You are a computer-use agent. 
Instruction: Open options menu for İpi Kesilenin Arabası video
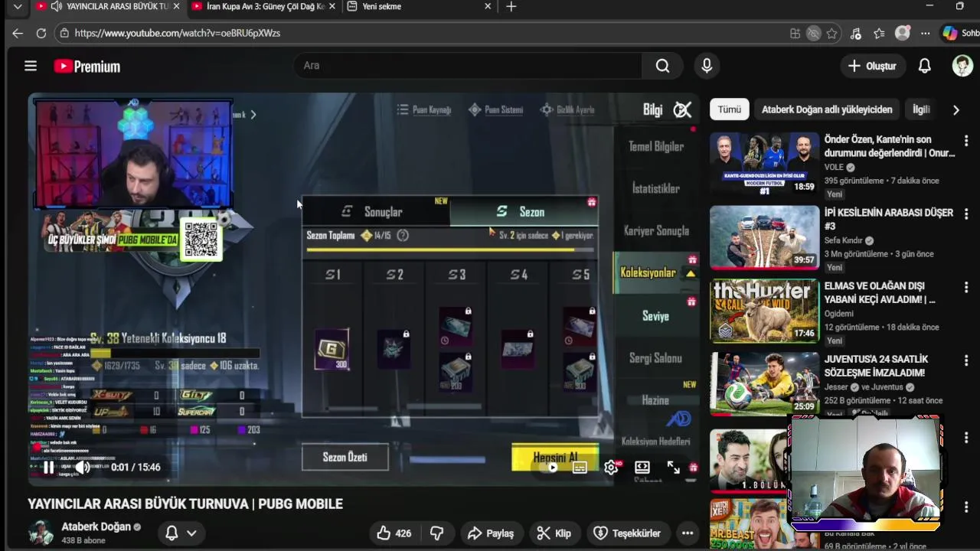coord(966,214)
